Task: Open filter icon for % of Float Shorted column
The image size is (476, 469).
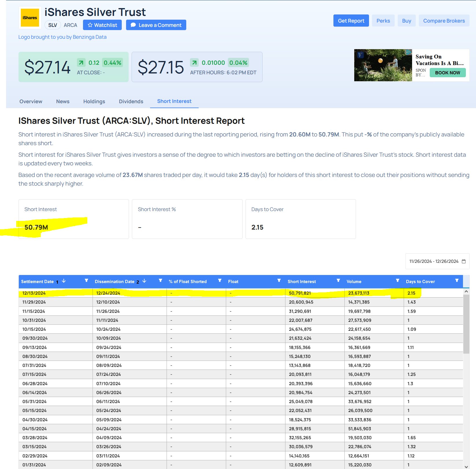Action: [x=220, y=280]
